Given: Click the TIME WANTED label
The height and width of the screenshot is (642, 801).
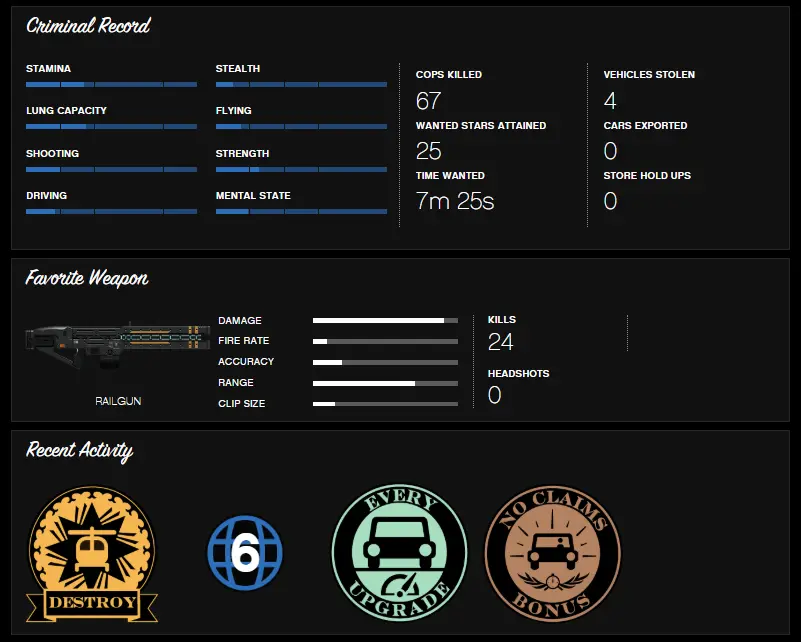Looking at the screenshot, I should (x=450, y=175).
